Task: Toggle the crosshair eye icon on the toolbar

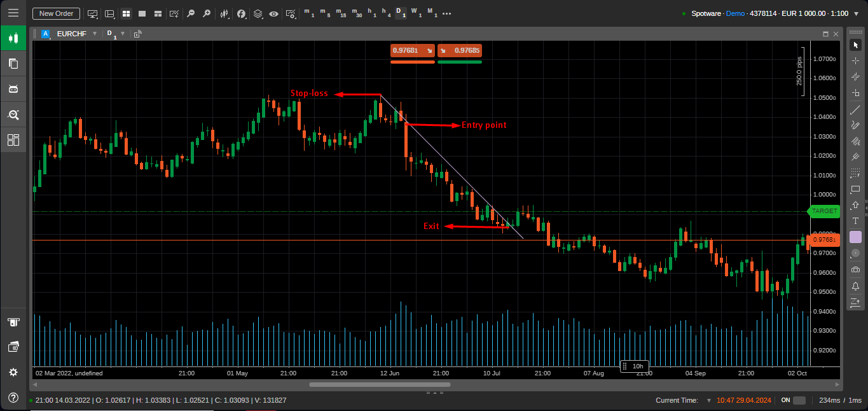Action: pos(273,13)
